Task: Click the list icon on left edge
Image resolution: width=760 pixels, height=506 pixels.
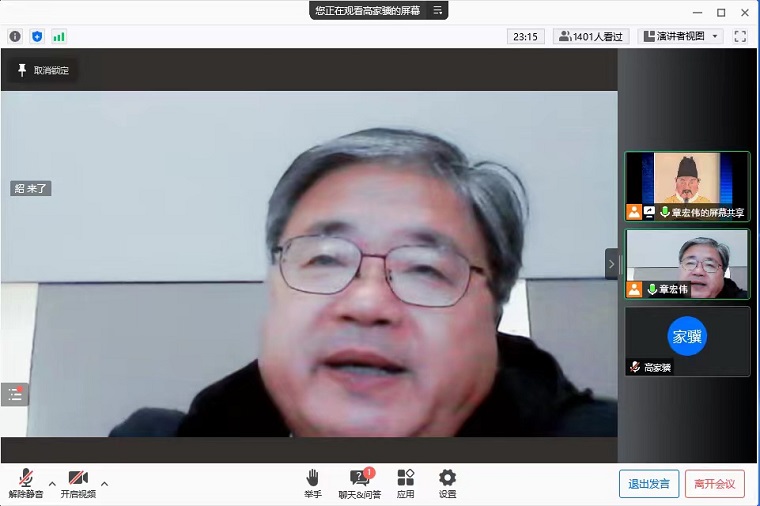Action: 15,394
